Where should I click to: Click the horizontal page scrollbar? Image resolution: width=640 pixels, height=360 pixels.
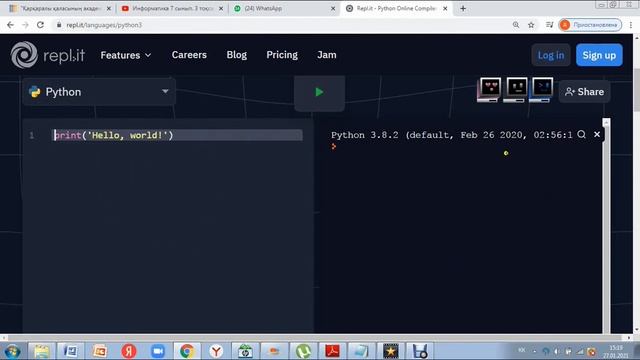(x=316, y=338)
